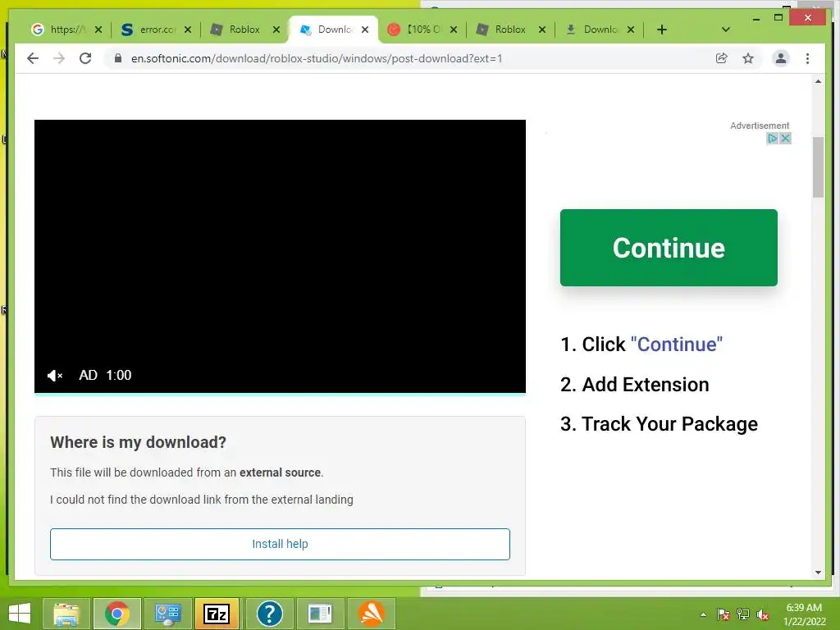Screen dimensions: 840x630
Task: Close the active Softonic Downlo tab
Action: click(x=365, y=30)
